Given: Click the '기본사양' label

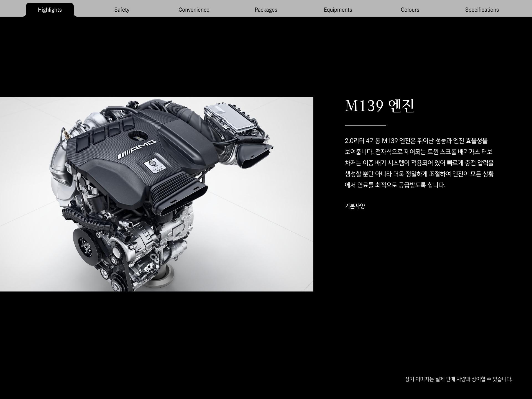Looking at the screenshot, I should click(355, 206).
